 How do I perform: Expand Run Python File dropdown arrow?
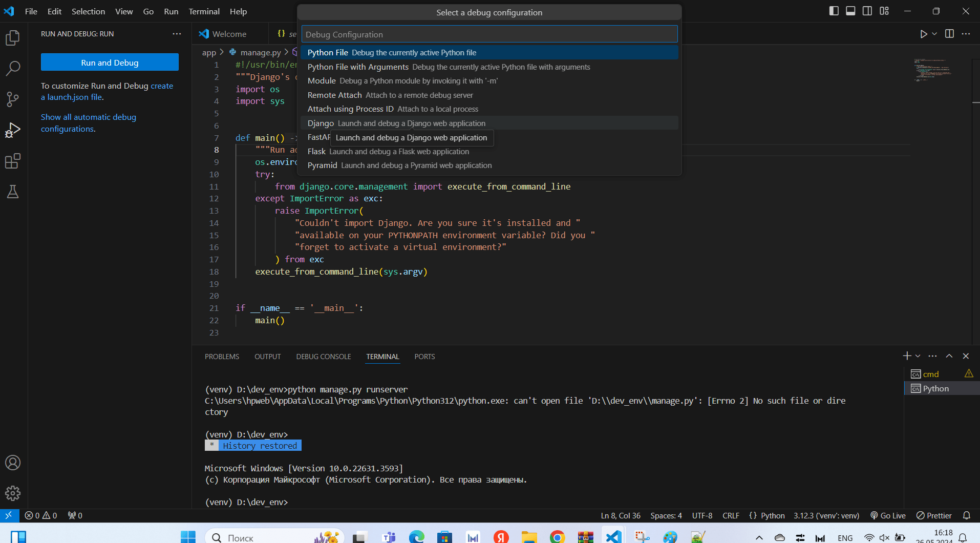(x=934, y=34)
